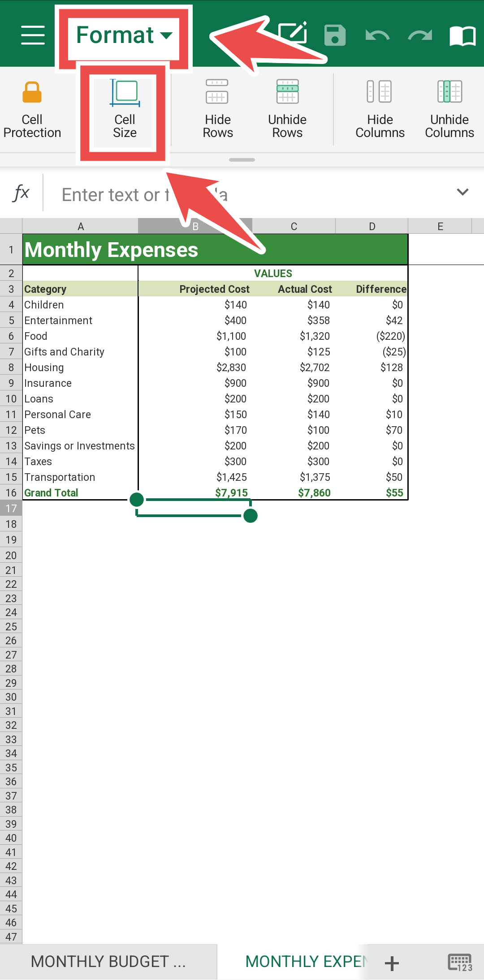Open the hamburger navigation menu
This screenshot has width=484, height=980.
click(x=33, y=35)
